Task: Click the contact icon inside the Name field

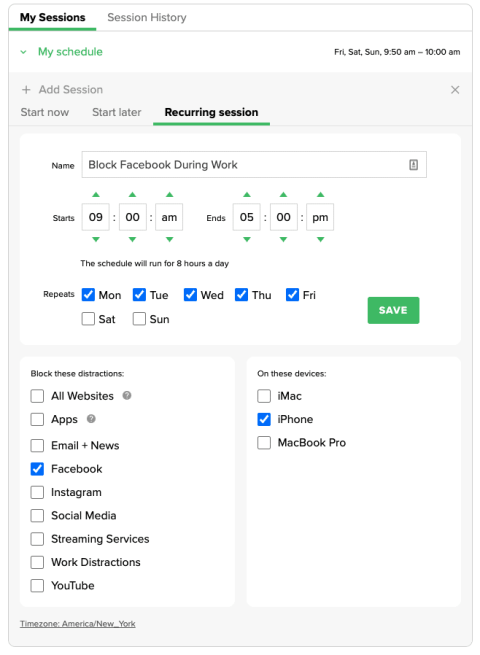Action: (x=413, y=165)
